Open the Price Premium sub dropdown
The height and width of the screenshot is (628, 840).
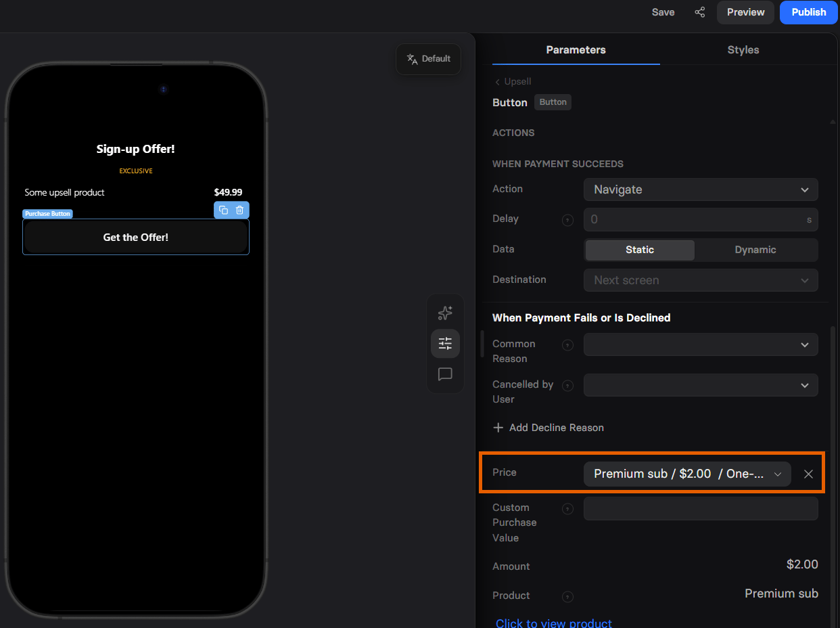pos(687,474)
